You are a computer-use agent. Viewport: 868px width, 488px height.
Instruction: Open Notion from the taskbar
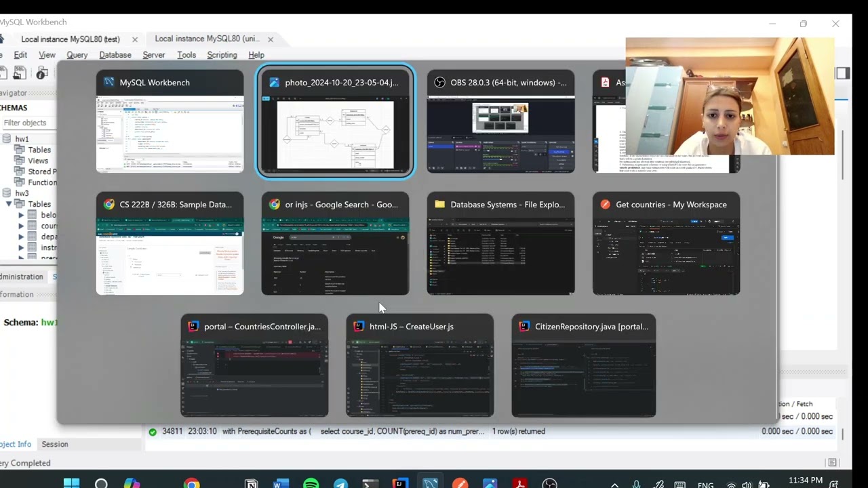point(251,484)
